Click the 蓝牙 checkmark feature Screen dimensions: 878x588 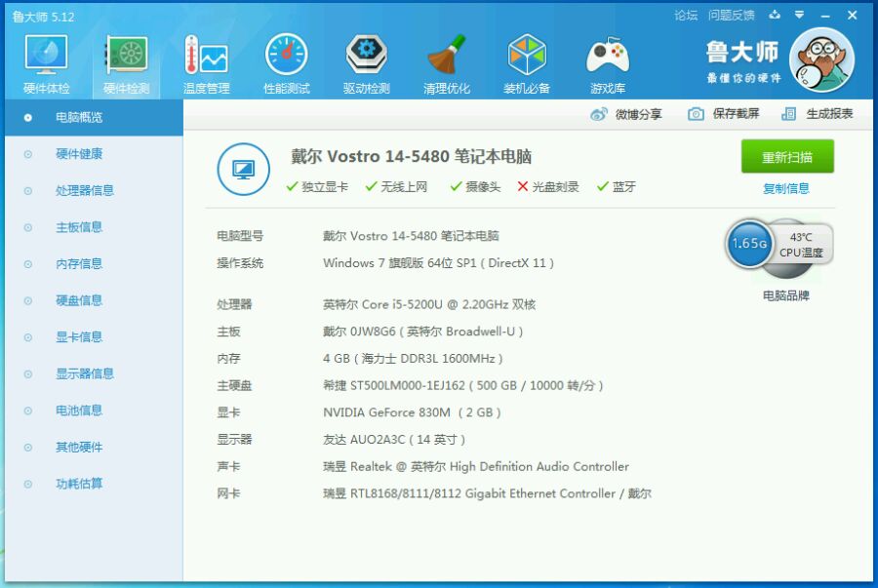(x=616, y=187)
